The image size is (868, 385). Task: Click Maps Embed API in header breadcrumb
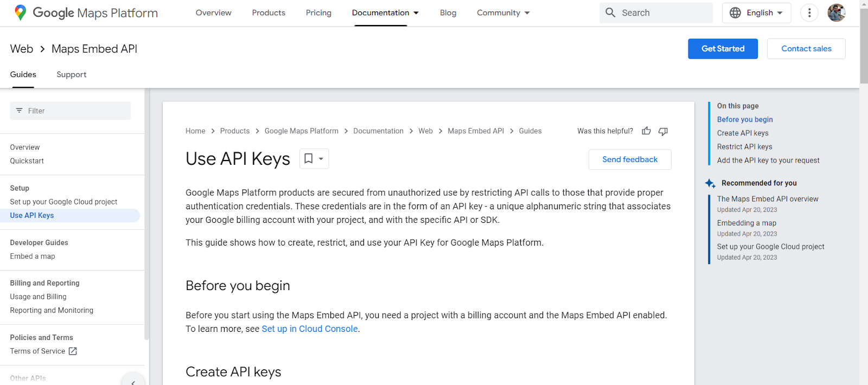tap(94, 49)
